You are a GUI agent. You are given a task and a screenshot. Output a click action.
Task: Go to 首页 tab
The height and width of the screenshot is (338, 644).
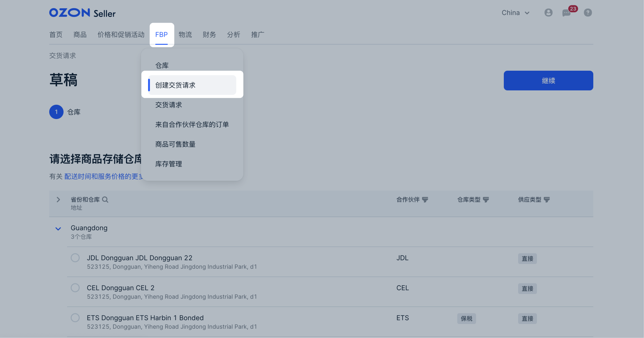(x=56, y=35)
